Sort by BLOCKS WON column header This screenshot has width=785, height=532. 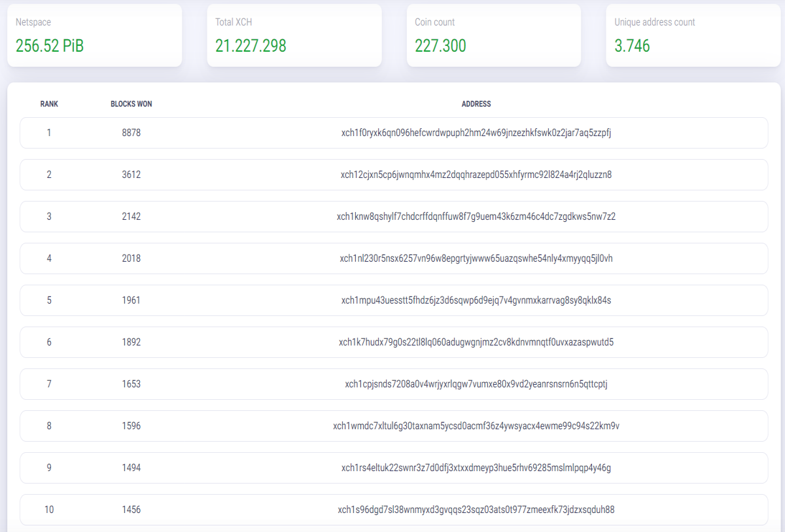[x=131, y=104]
